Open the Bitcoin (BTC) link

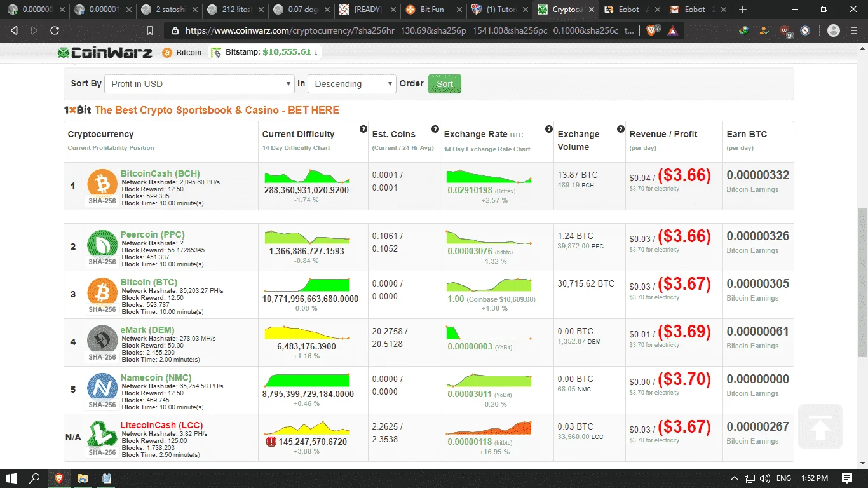(x=149, y=282)
